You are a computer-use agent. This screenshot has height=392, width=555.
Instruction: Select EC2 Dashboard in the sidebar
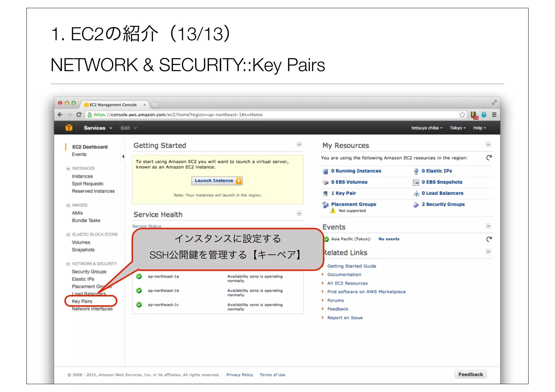click(90, 147)
